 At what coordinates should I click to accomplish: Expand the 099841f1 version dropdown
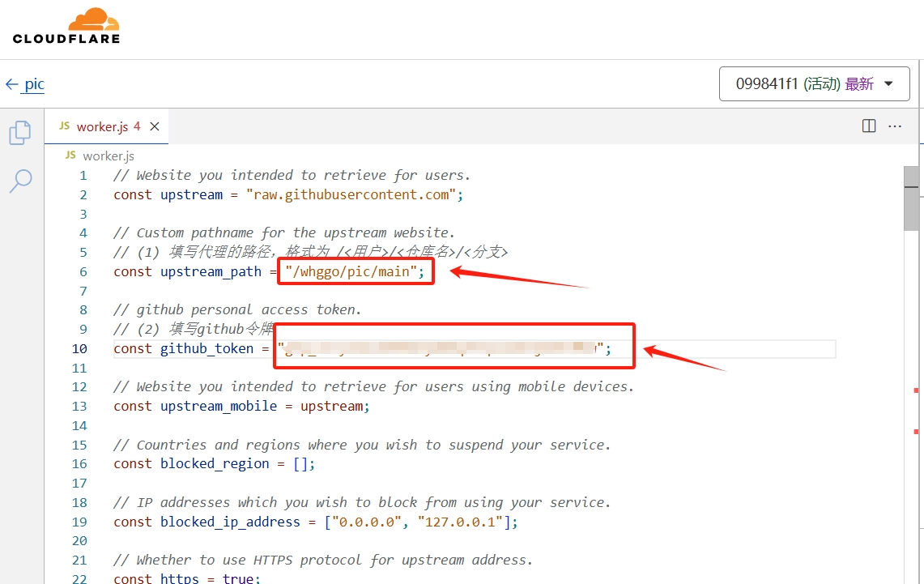(x=814, y=83)
